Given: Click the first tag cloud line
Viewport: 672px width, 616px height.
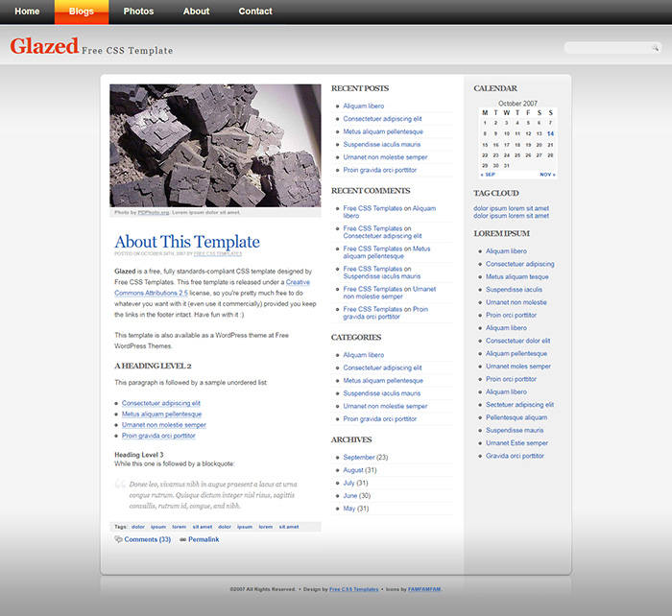Looking at the screenshot, I should (512, 208).
